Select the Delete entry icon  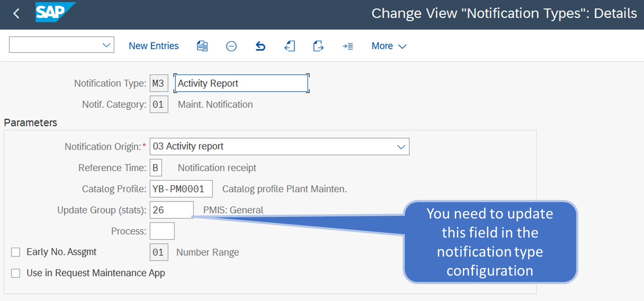coord(231,46)
